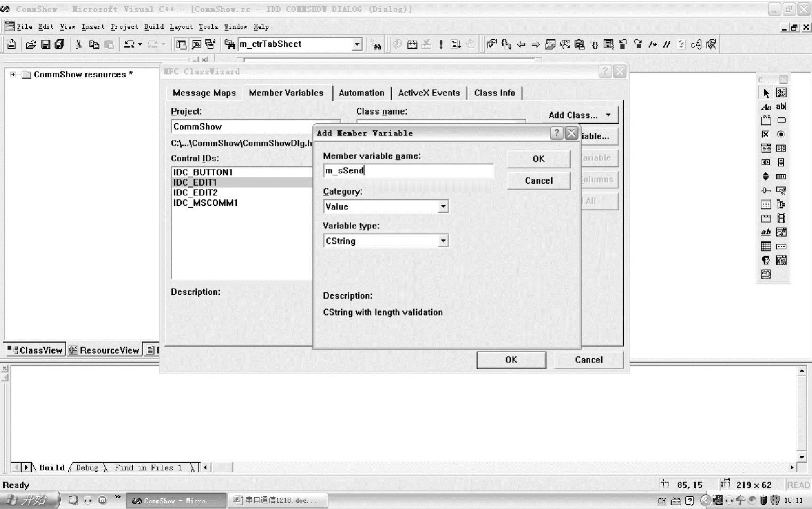The image size is (812, 509).
Task: Select the Tree control tool
Action: point(781,204)
